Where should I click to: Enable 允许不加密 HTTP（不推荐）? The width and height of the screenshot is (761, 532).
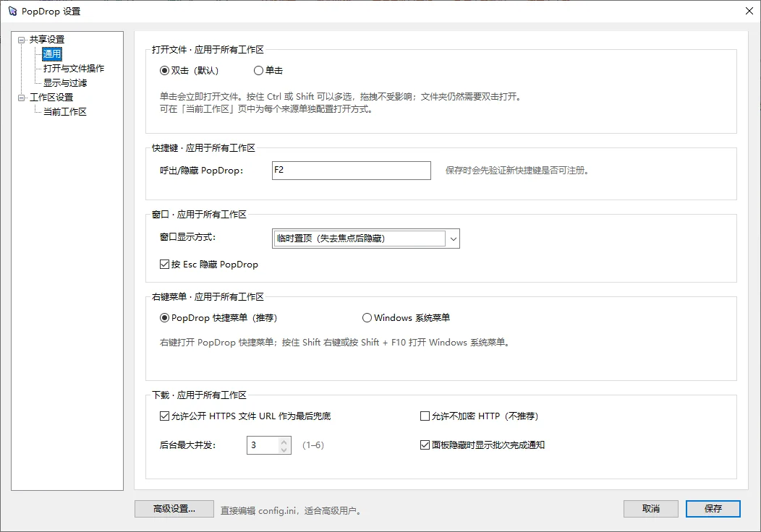479,416
